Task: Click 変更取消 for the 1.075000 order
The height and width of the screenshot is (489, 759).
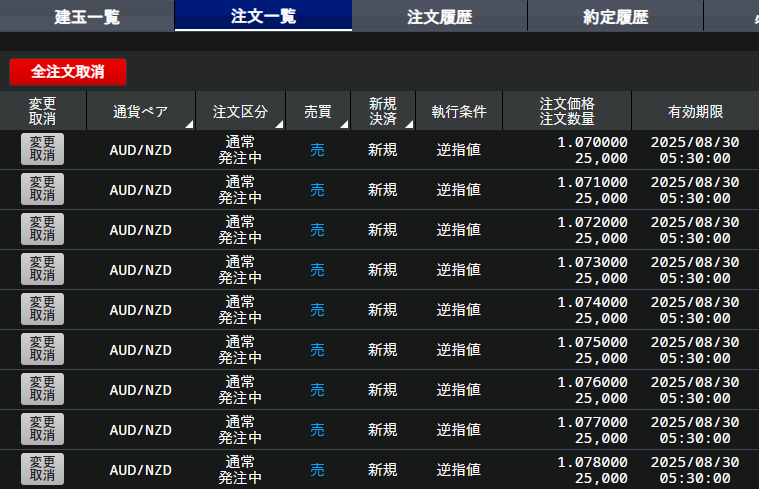Action: tap(43, 349)
